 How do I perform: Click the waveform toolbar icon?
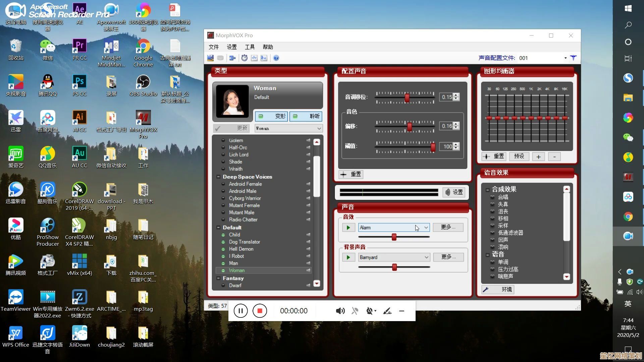(254, 58)
